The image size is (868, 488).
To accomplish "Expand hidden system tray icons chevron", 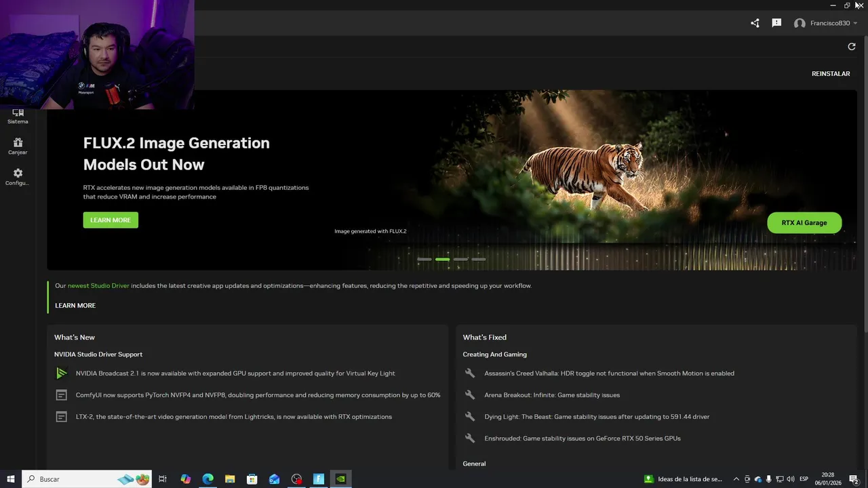I will pyautogui.click(x=736, y=479).
